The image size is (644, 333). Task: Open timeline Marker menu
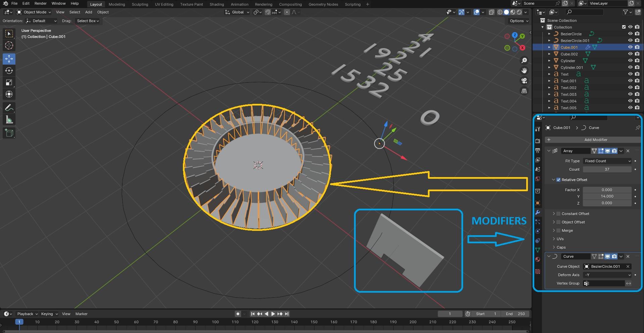pyautogui.click(x=81, y=314)
